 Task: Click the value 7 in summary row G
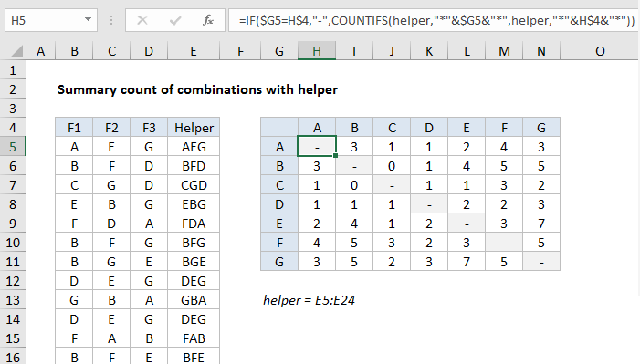coord(467,262)
